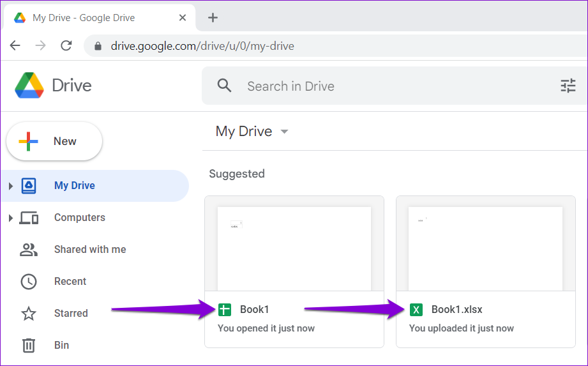The width and height of the screenshot is (588, 366).
Task: Click the Book1 file name
Action: tap(255, 310)
